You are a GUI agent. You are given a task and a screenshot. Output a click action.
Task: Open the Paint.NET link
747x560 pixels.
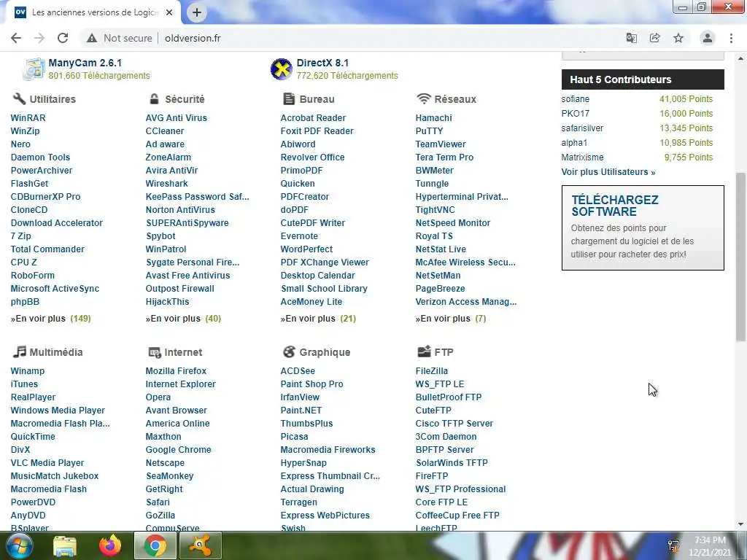pyautogui.click(x=301, y=410)
